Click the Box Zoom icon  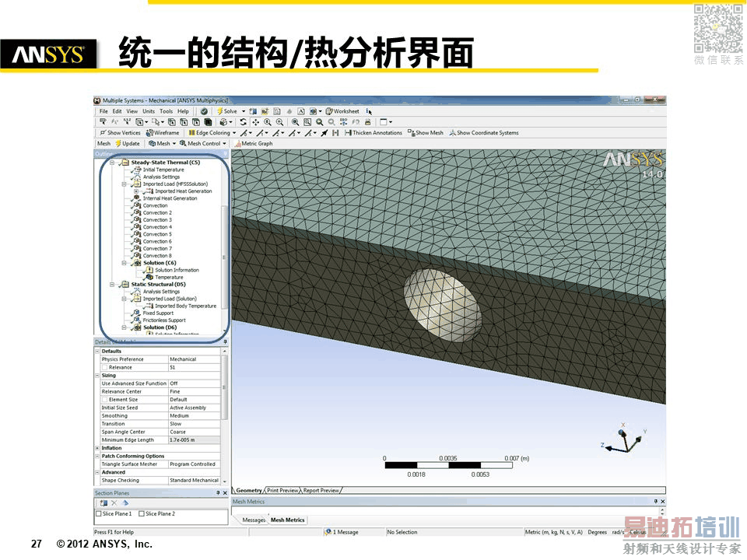point(279,122)
